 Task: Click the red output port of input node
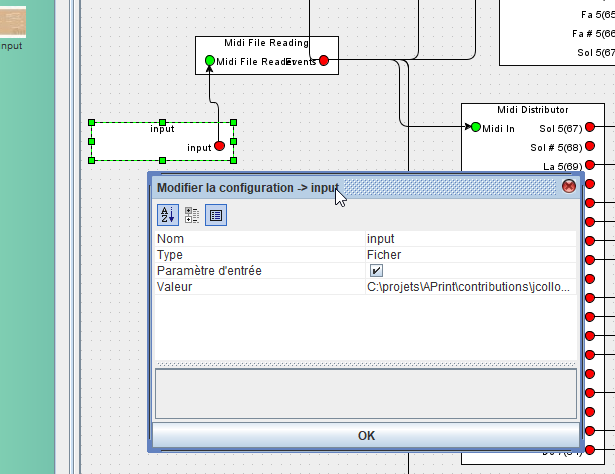pyautogui.click(x=219, y=147)
